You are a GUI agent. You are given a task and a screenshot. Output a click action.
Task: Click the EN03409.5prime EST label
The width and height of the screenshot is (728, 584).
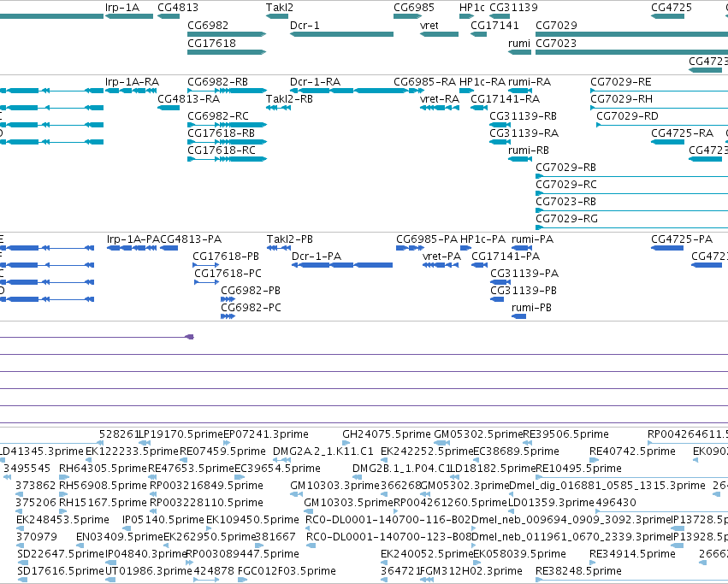click(x=119, y=537)
